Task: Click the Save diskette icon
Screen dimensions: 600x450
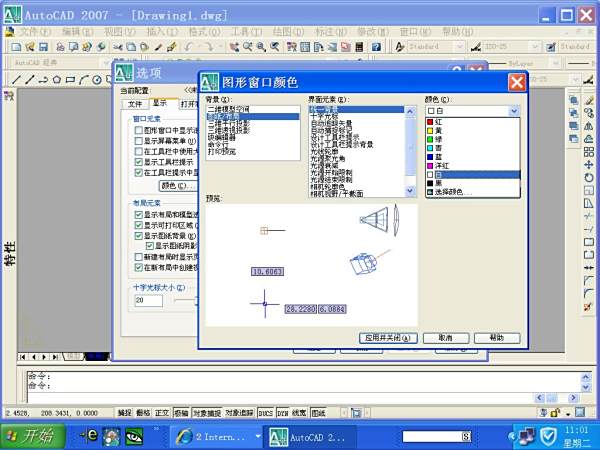Action: pos(43,47)
